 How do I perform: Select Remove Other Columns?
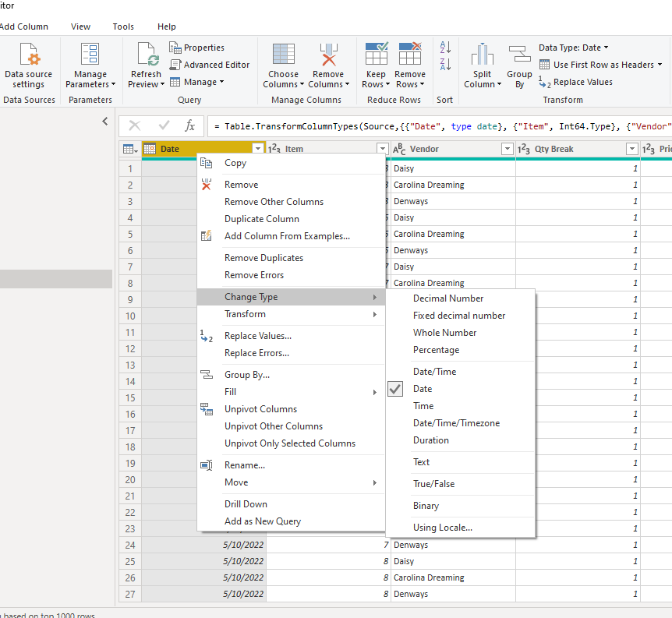[x=291, y=202]
